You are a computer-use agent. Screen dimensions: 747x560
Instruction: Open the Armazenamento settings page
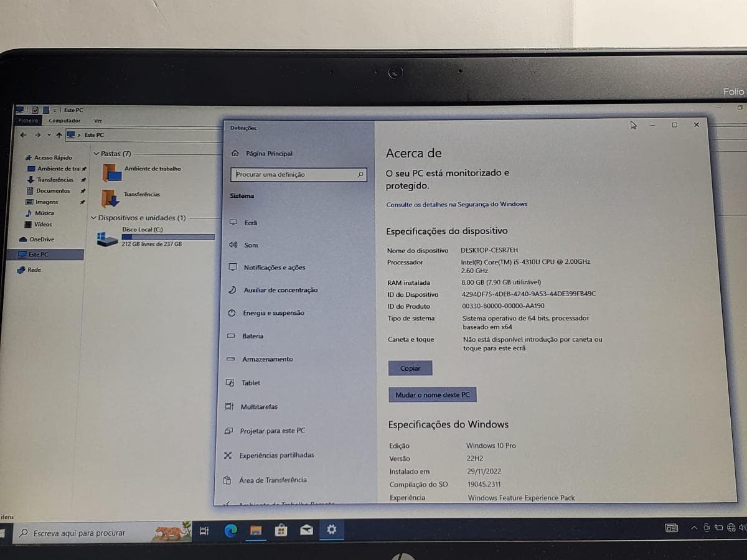(x=260, y=359)
